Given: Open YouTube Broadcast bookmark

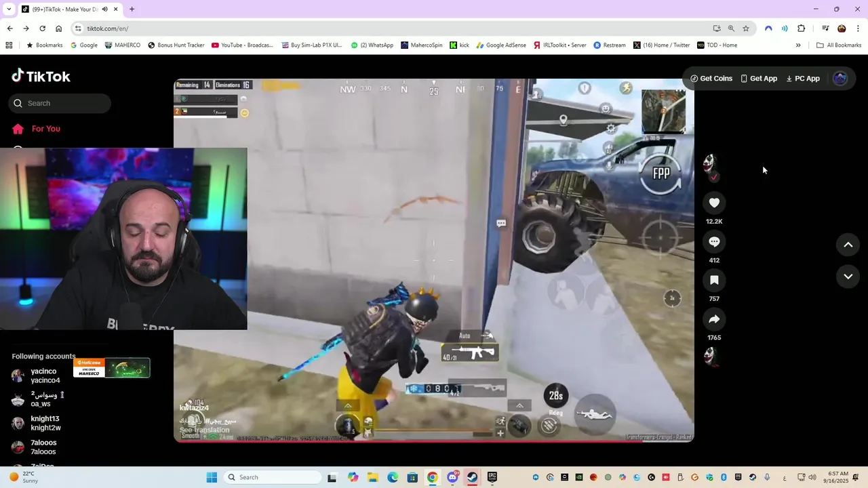Looking at the screenshot, I should 242,45.
